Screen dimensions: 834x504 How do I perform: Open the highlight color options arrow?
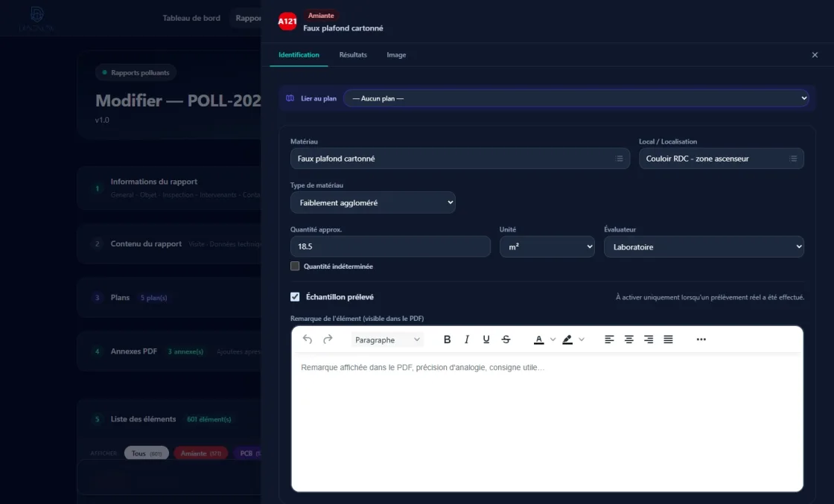click(x=582, y=339)
